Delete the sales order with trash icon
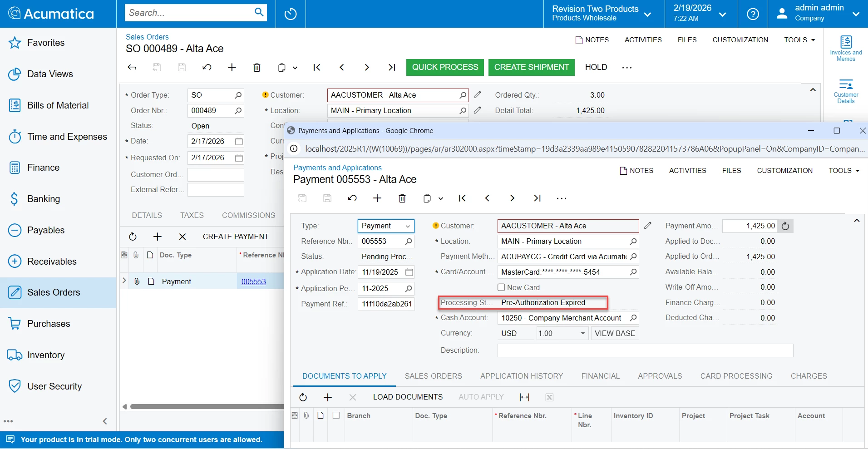Viewport: 868px width, 449px height. click(257, 68)
